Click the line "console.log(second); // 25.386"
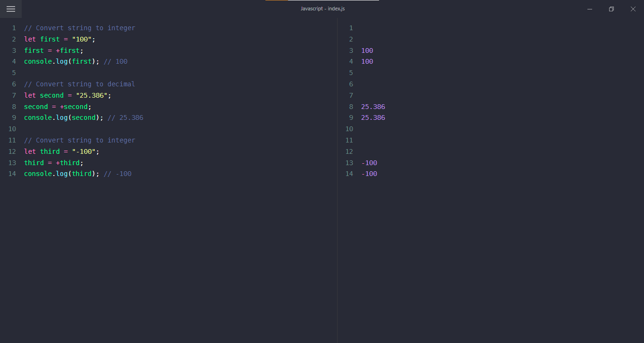Image resolution: width=644 pixels, height=343 pixels. pyautogui.click(x=83, y=117)
